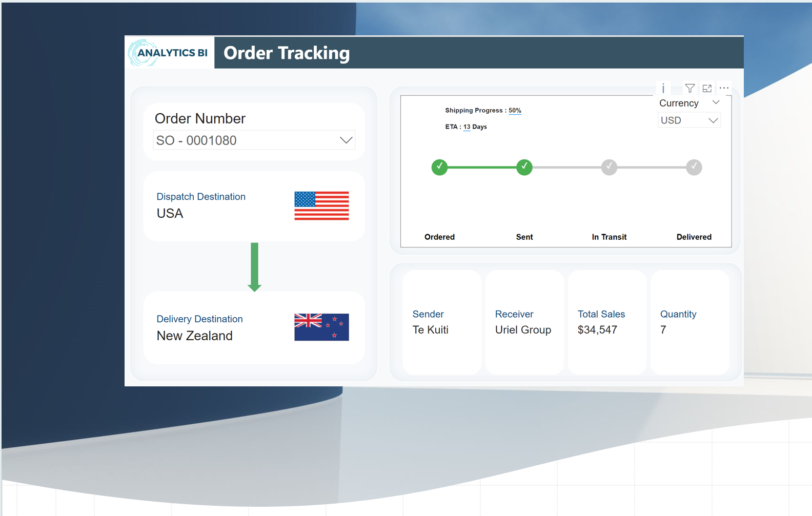
Task: Expand the Order Number dropdown
Action: pyautogui.click(x=346, y=140)
